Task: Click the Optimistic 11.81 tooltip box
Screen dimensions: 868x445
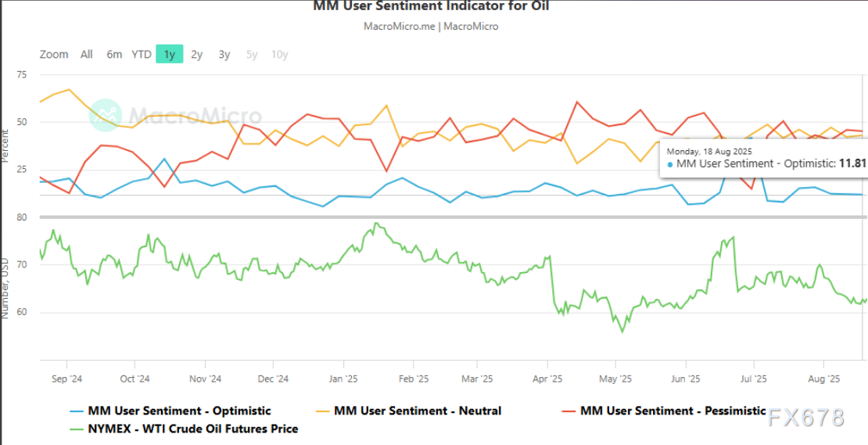Action: click(764, 158)
